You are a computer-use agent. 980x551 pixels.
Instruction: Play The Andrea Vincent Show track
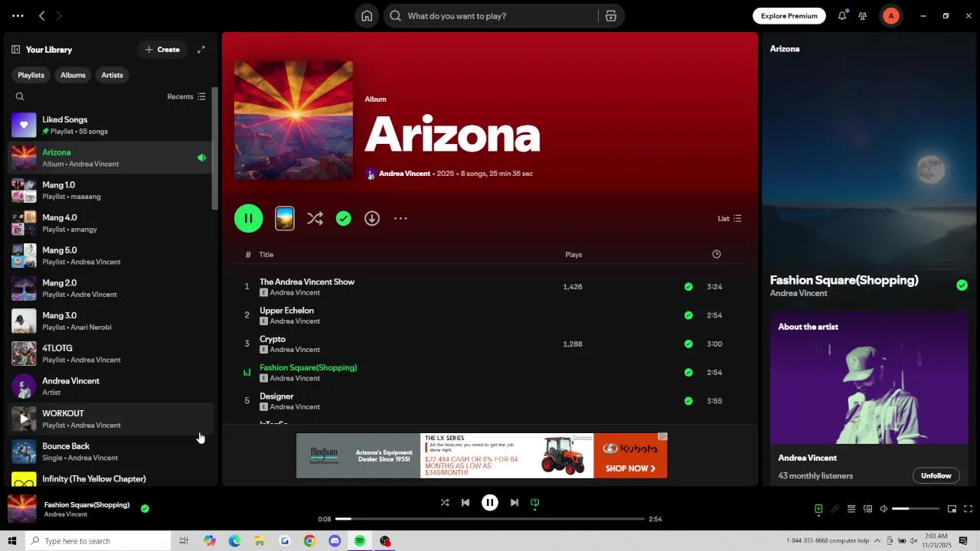(490, 286)
